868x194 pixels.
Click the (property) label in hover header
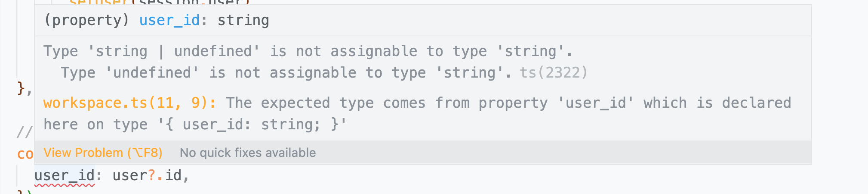click(86, 20)
